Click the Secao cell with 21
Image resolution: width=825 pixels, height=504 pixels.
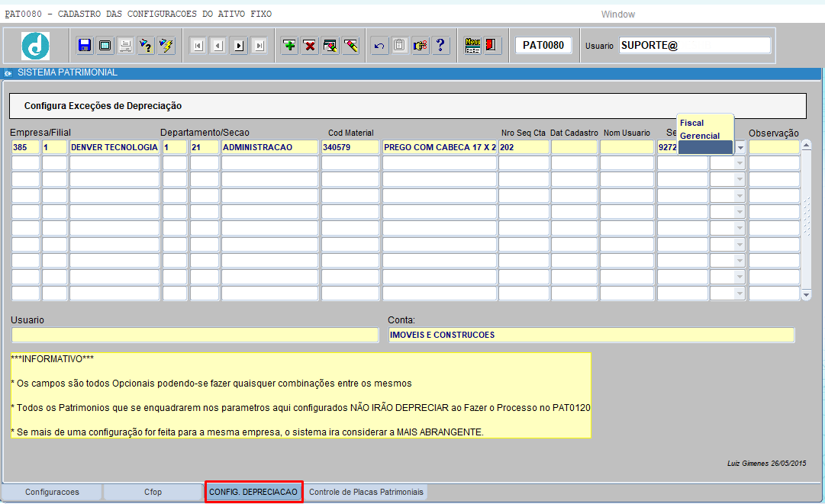click(204, 147)
